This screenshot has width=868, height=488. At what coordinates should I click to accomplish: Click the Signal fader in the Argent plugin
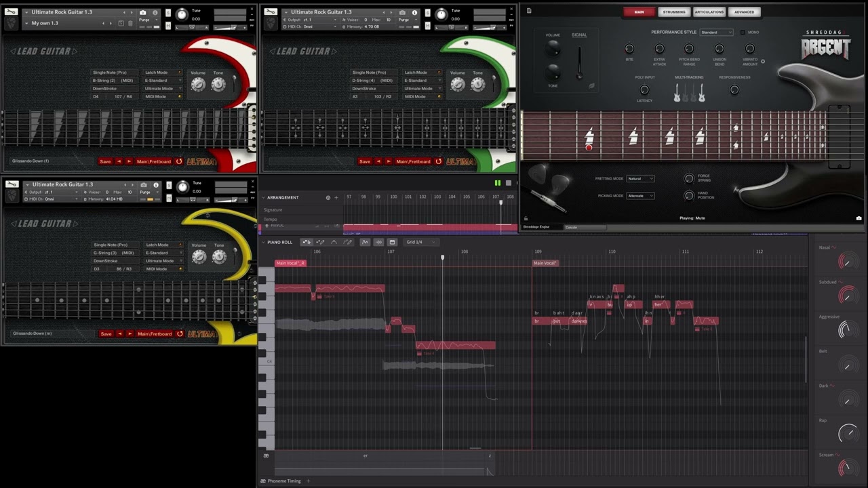pyautogui.click(x=579, y=64)
